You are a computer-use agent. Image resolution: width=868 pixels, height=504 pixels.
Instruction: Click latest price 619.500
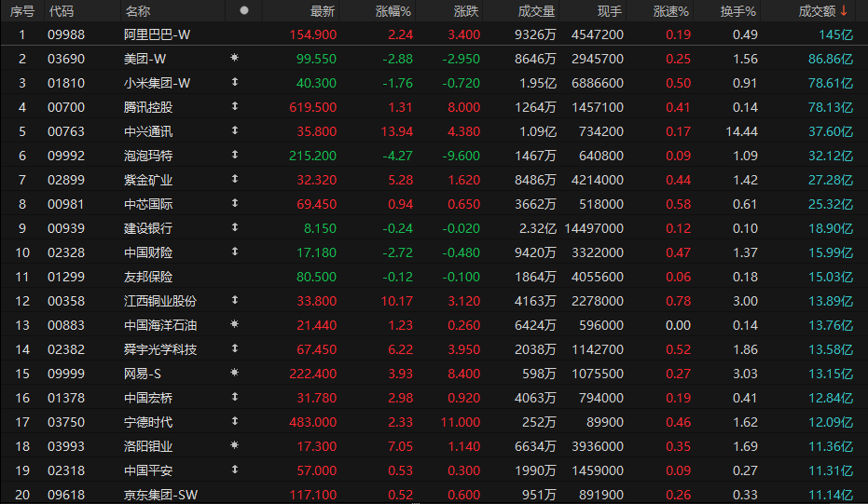click(312, 107)
